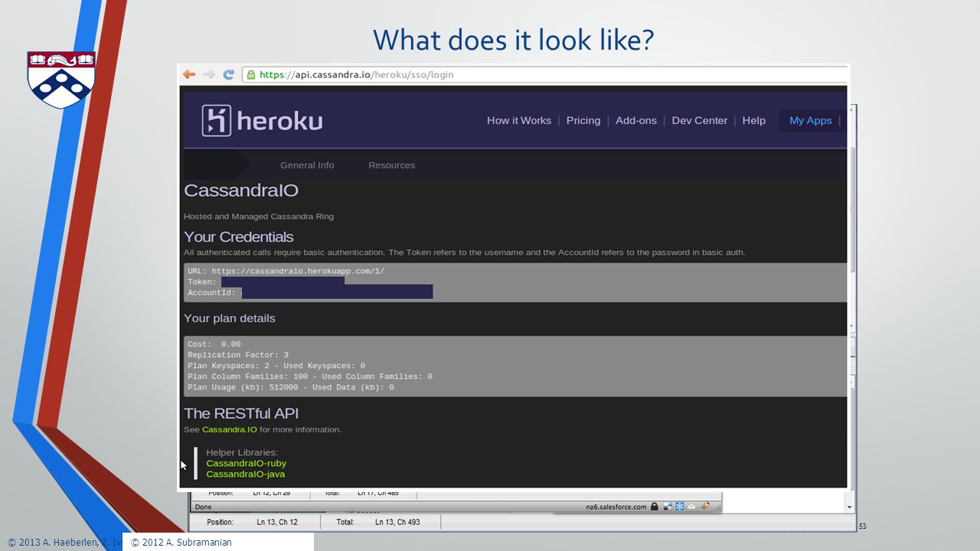Click the 'Plan Keyspaces: 2' line
The width and height of the screenshot is (980, 551).
[276, 366]
